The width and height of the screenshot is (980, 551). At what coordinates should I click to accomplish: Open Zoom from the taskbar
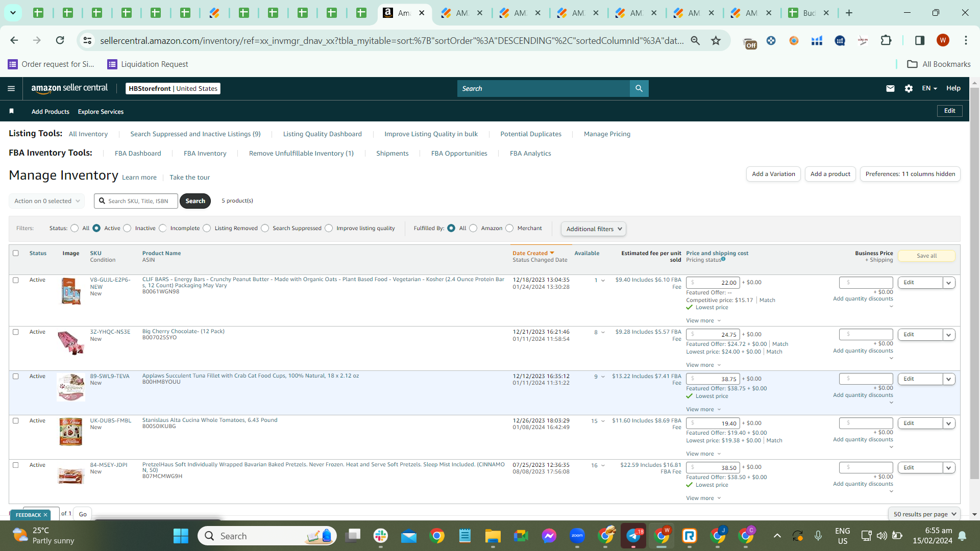(577, 536)
